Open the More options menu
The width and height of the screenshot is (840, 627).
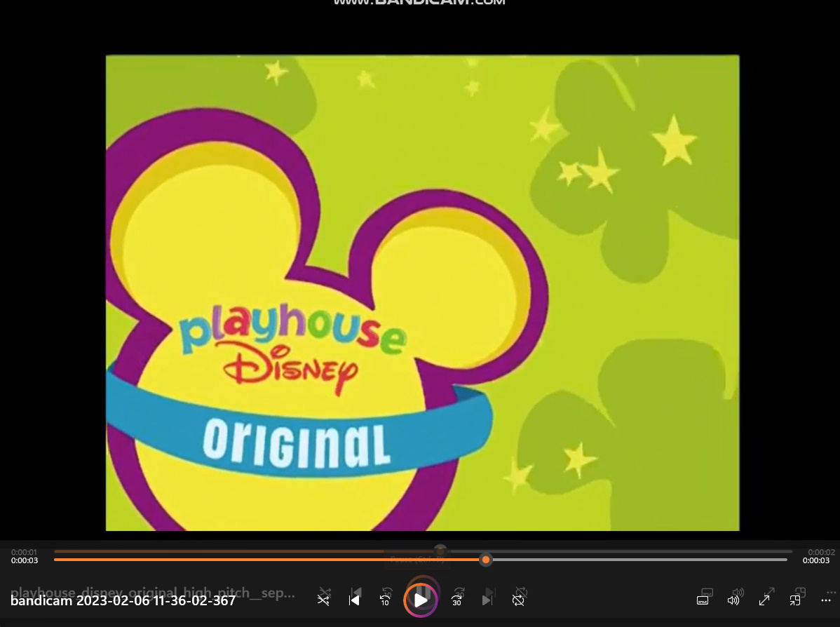tap(826, 601)
